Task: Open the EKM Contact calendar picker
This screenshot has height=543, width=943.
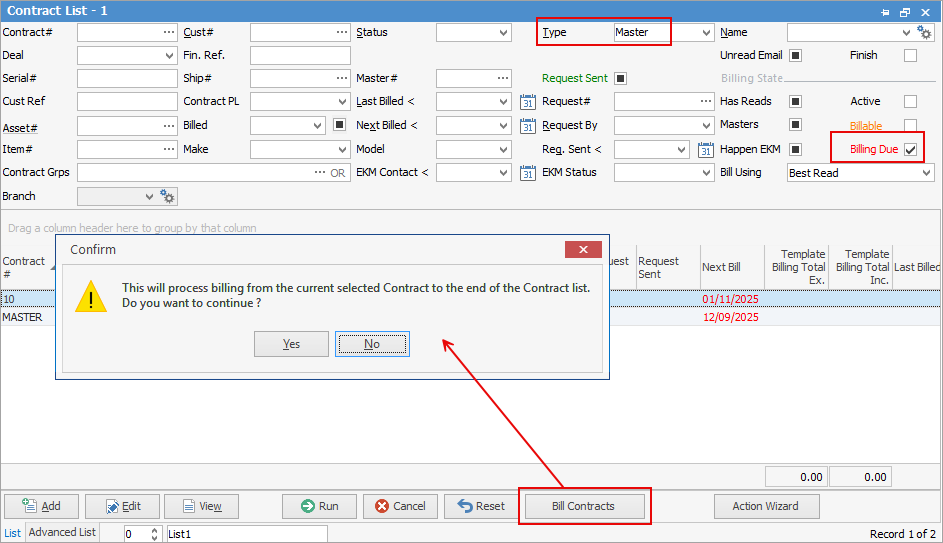Action: [527, 173]
